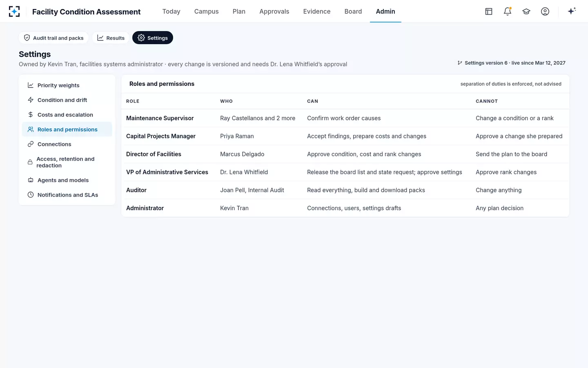588x368 pixels.
Task: Open the Board tab
Action: click(353, 11)
